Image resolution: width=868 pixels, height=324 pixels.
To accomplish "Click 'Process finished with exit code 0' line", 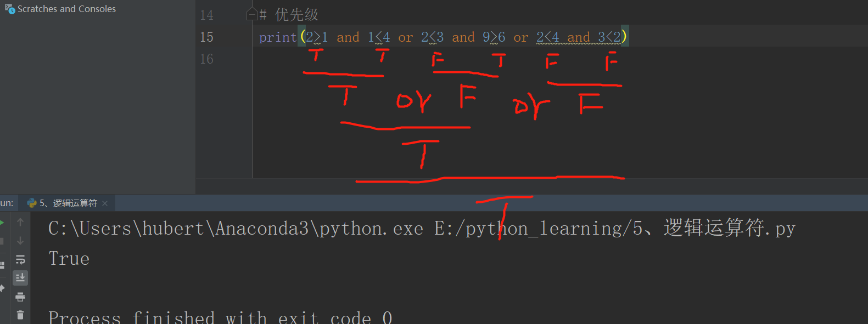I will click(220, 317).
